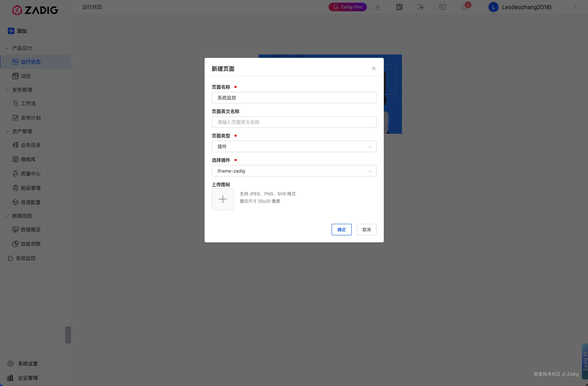Open the 页面类型 dropdown showing 插件
This screenshot has height=386, width=588.
point(294,146)
